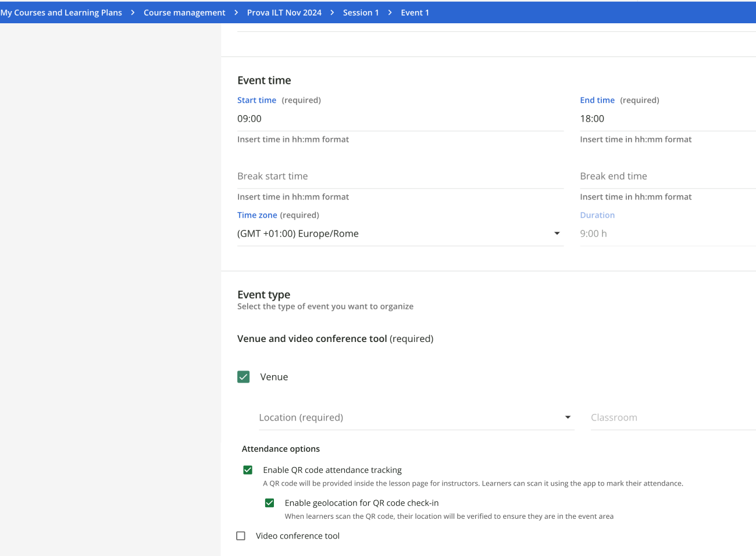This screenshot has width=756, height=556.
Task: Enable the Video conference tool checkbox
Action: pyautogui.click(x=241, y=536)
